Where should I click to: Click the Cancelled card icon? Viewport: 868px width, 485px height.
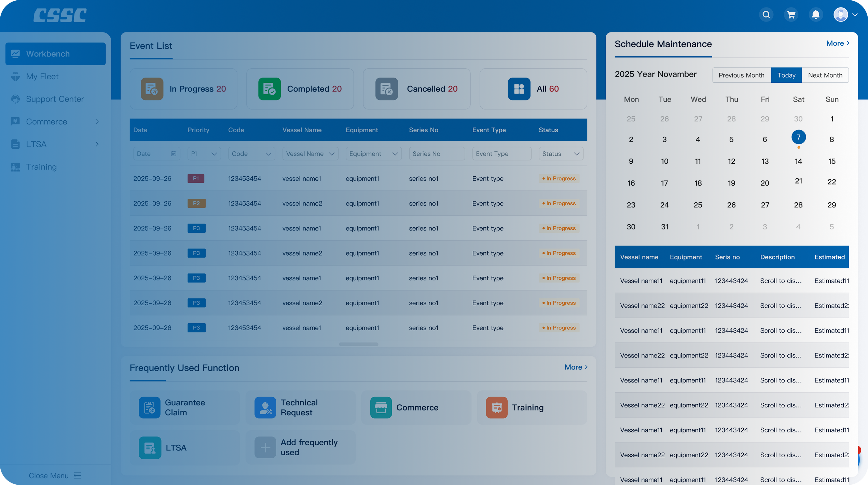[387, 89]
